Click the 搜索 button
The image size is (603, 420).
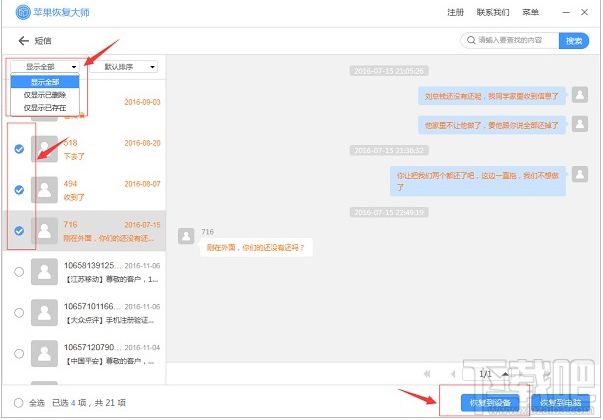574,40
